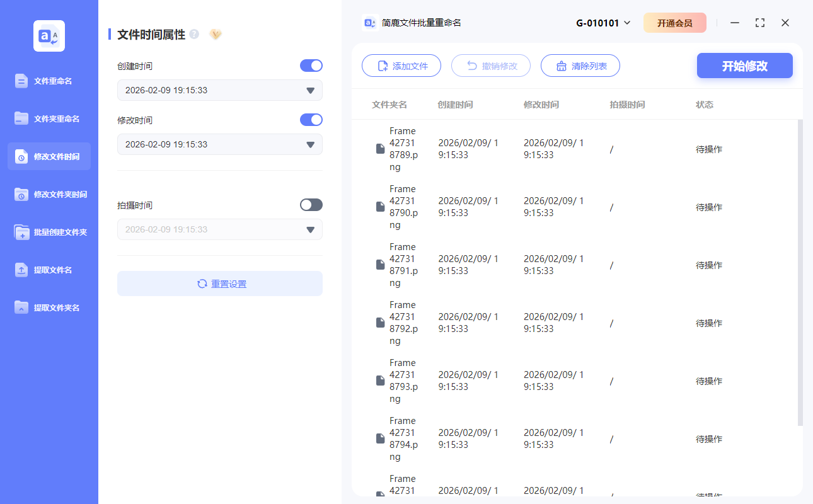Open the 批量创建文件夹 feature
The image size is (813, 504).
49,232
